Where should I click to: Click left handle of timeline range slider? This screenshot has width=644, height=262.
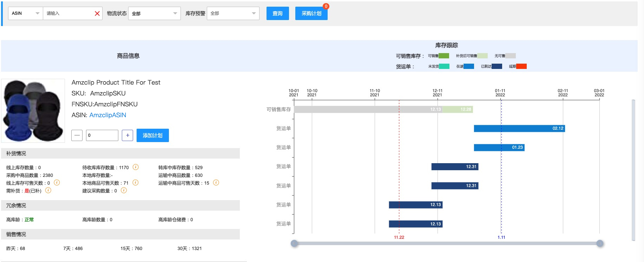pyautogui.click(x=294, y=243)
